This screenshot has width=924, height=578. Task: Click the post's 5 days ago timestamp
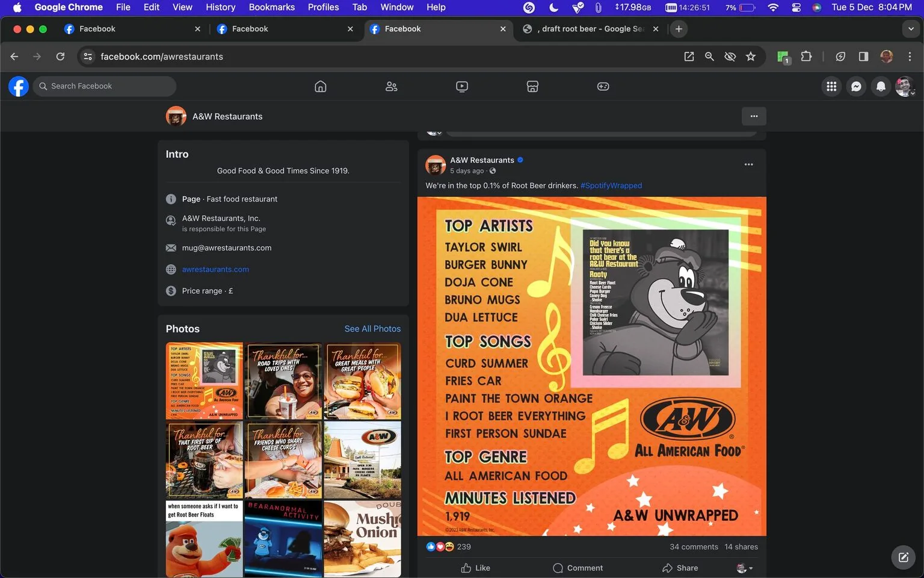467,171
